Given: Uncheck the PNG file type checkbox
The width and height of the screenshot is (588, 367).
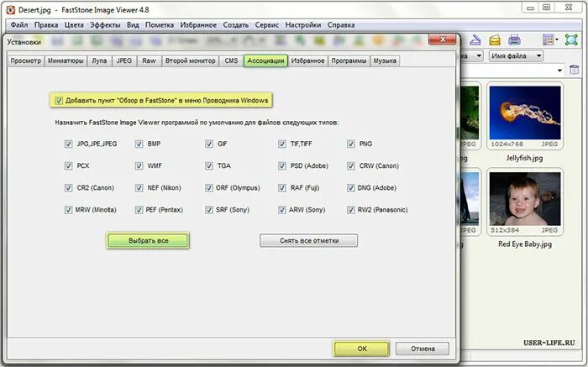Looking at the screenshot, I should (x=351, y=144).
